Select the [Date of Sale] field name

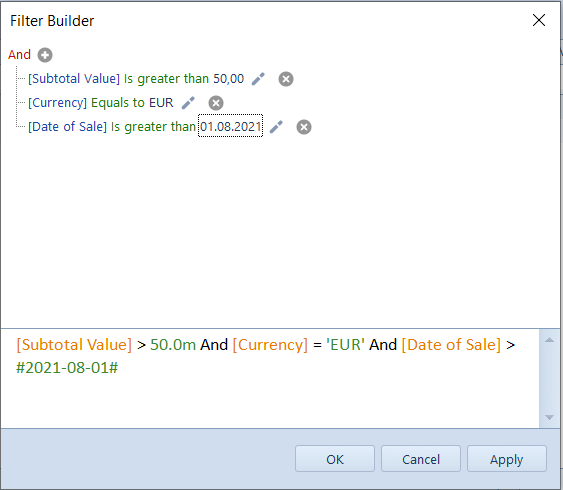(x=68, y=127)
